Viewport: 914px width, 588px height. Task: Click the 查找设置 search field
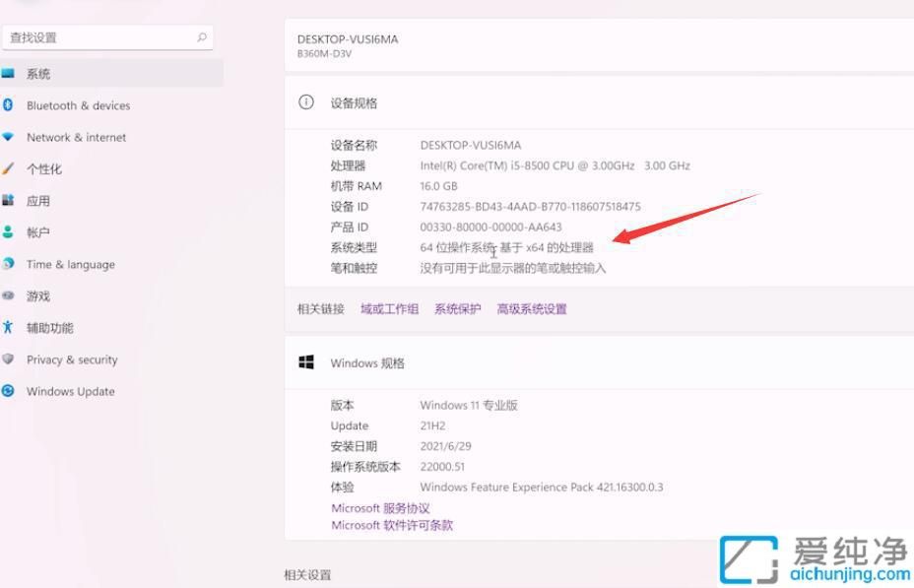click(108, 35)
